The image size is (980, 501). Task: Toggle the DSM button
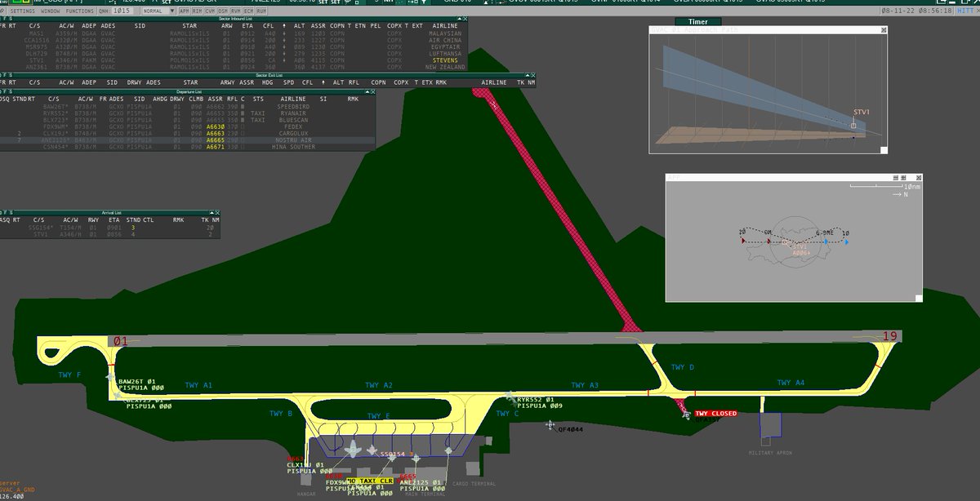(223, 12)
